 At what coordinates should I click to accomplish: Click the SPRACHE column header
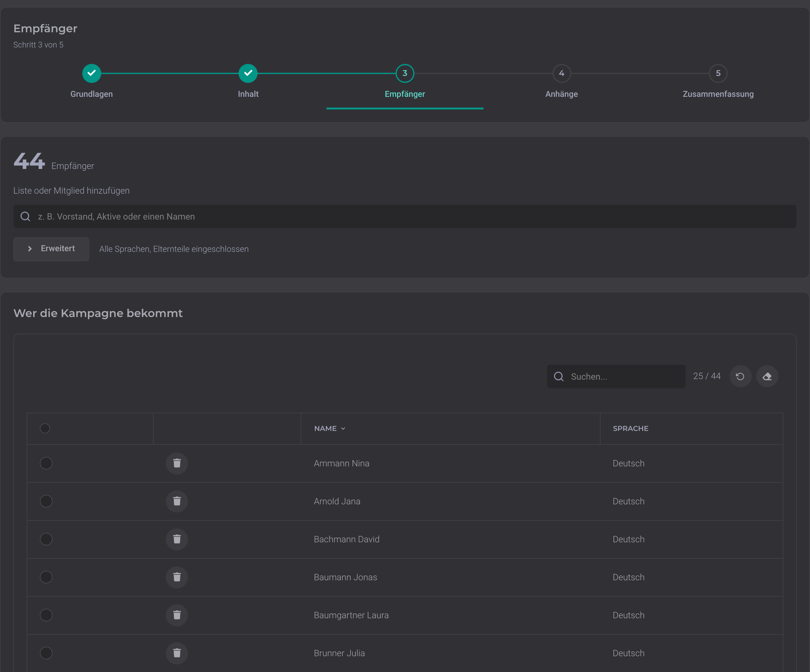pos(631,429)
